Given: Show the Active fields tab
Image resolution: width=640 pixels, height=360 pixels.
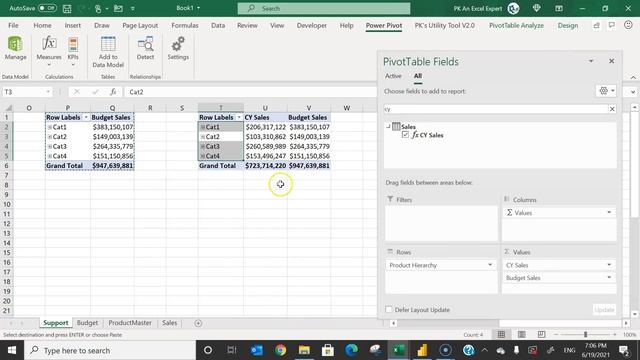Looking at the screenshot, I should pos(393,76).
